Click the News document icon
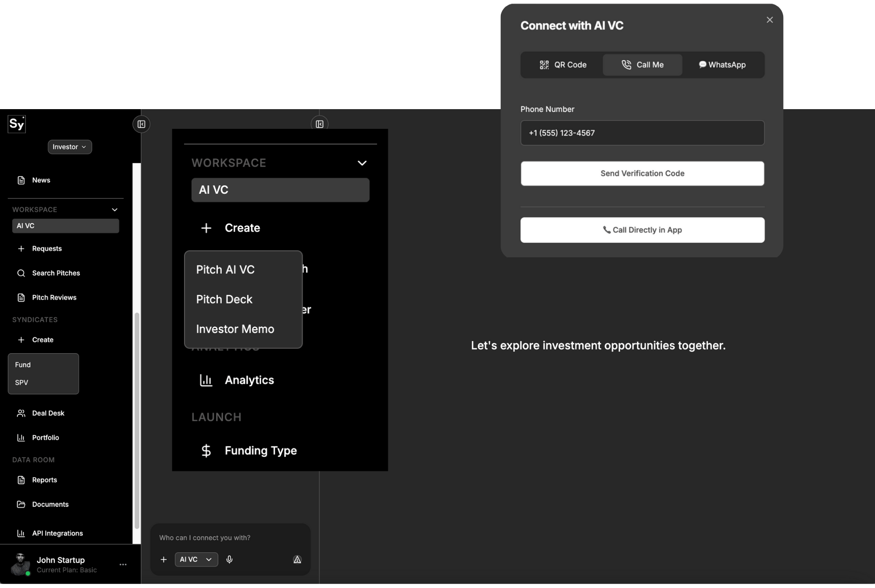The height and width of the screenshot is (588, 875). tap(21, 180)
